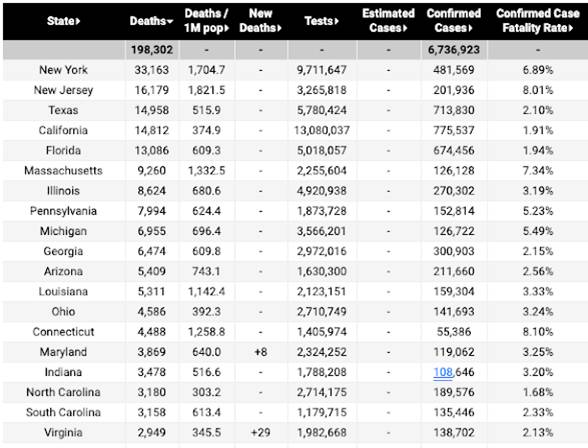Click California state name cell

click(x=63, y=130)
